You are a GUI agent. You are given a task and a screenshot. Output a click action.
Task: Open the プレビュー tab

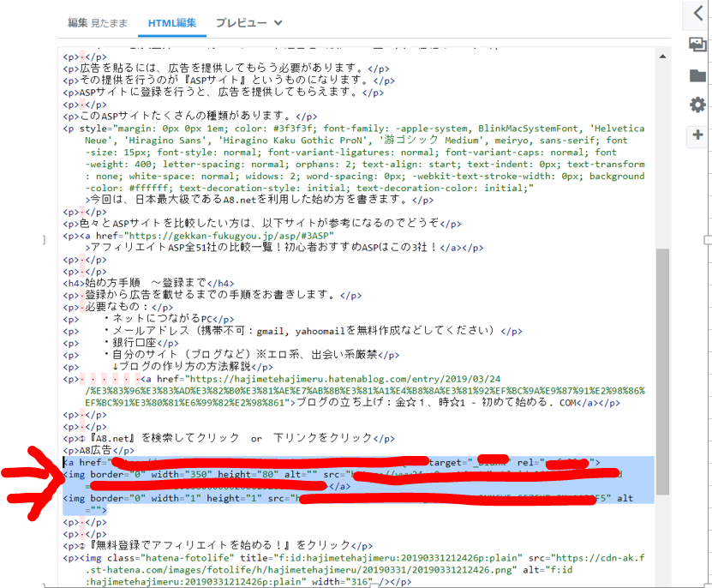[241, 23]
